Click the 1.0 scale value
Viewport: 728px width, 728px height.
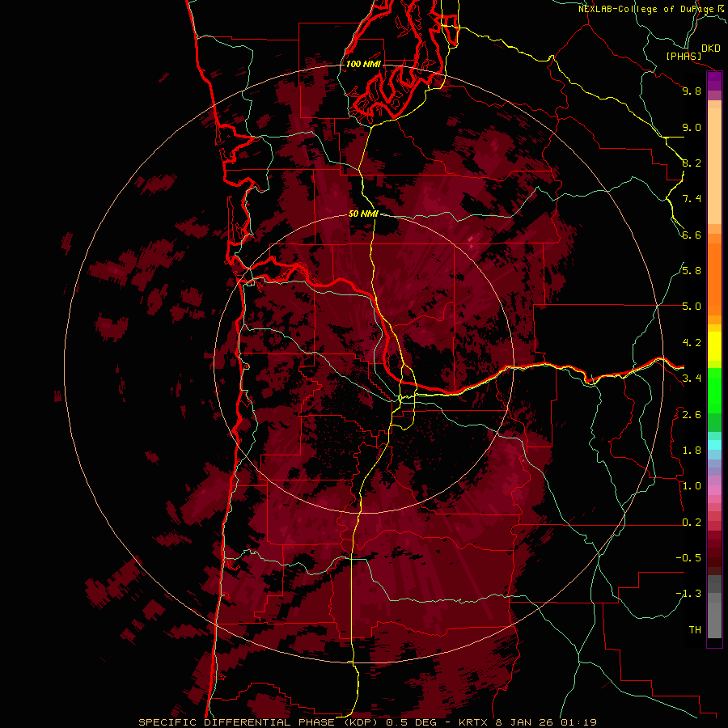tap(692, 486)
